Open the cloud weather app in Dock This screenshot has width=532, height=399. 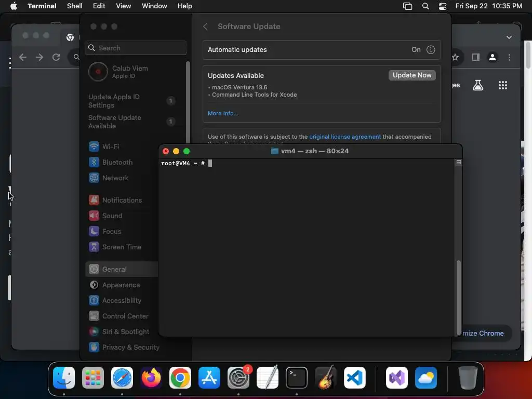pos(426,378)
